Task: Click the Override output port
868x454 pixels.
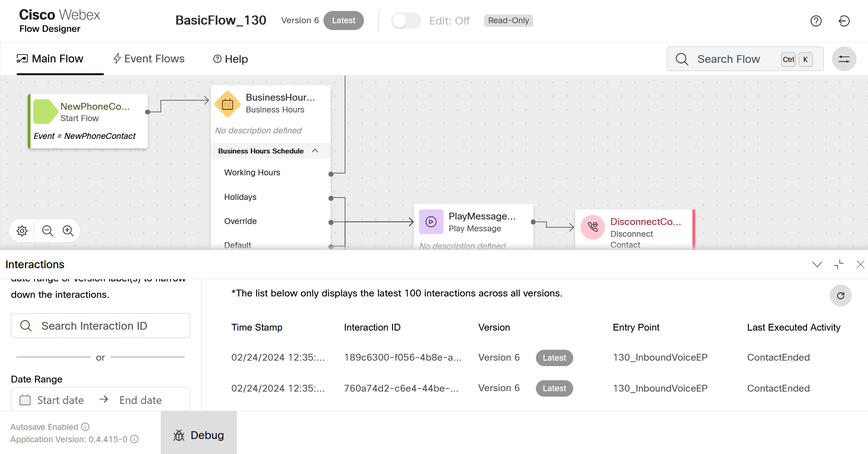Action: (x=331, y=222)
